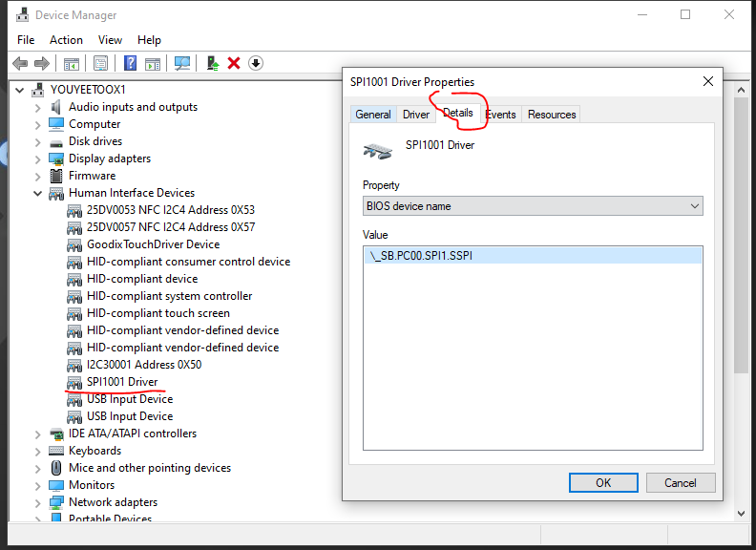756x550 pixels.
Task: Open the Action menu
Action: pyautogui.click(x=66, y=40)
